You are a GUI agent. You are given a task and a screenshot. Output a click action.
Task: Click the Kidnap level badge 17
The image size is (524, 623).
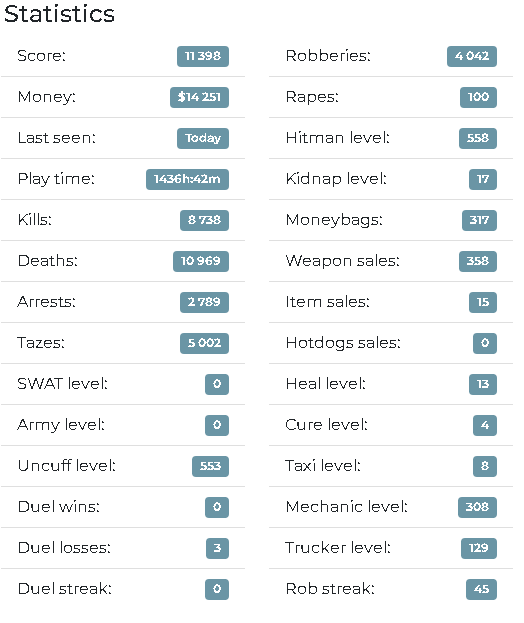483,179
